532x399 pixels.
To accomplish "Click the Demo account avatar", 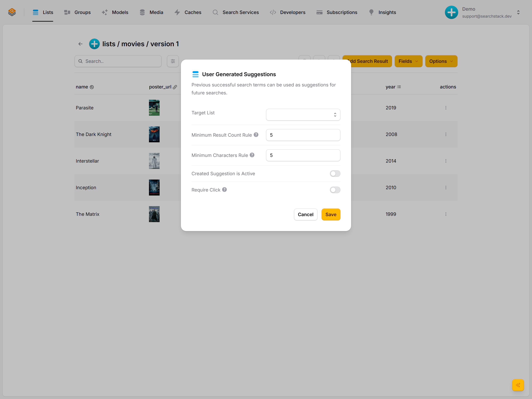I will click(451, 12).
